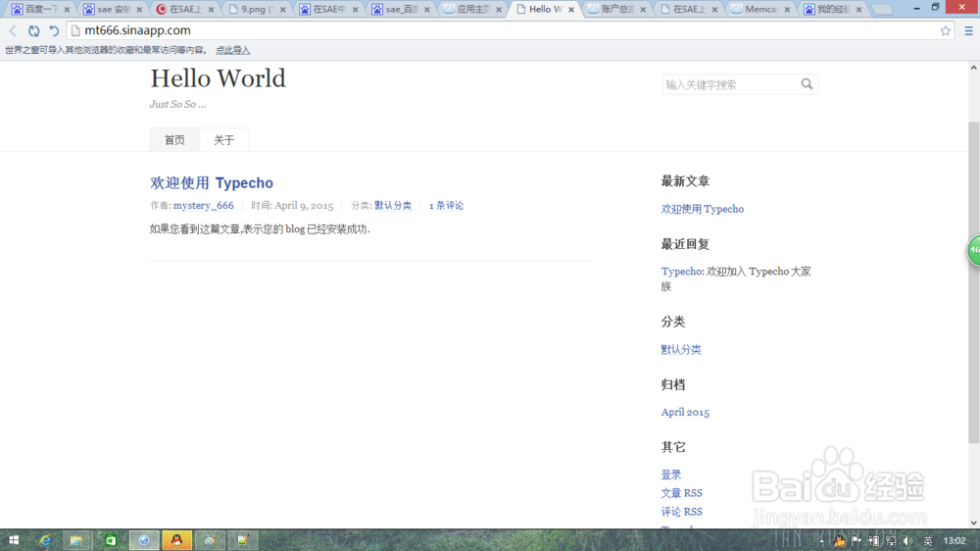Viewport: 980px width, 551px height.
Task: Open the notepad app on taskbar
Action: [x=242, y=540]
